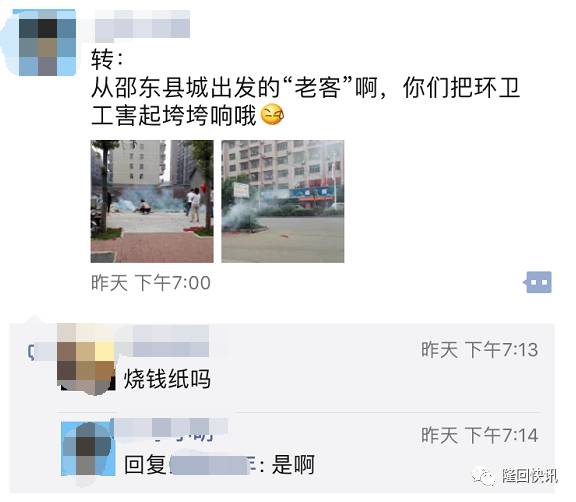Open the first photo showing people and smoke
The width and height of the screenshot is (576, 502).
click(x=152, y=201)
